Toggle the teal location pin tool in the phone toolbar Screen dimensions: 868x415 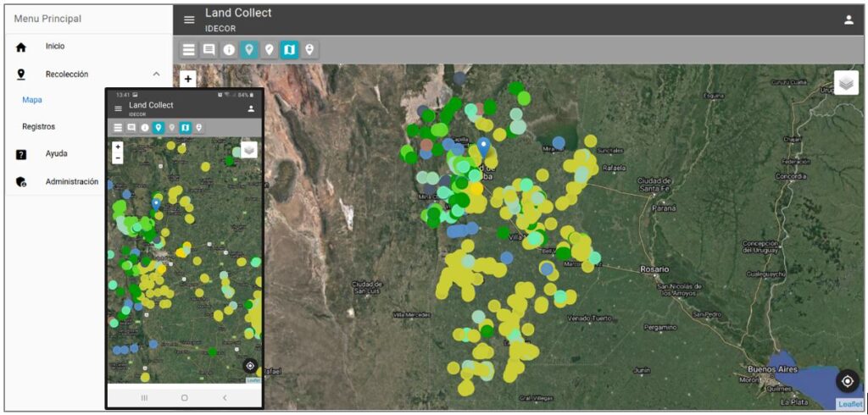(159, 128)
